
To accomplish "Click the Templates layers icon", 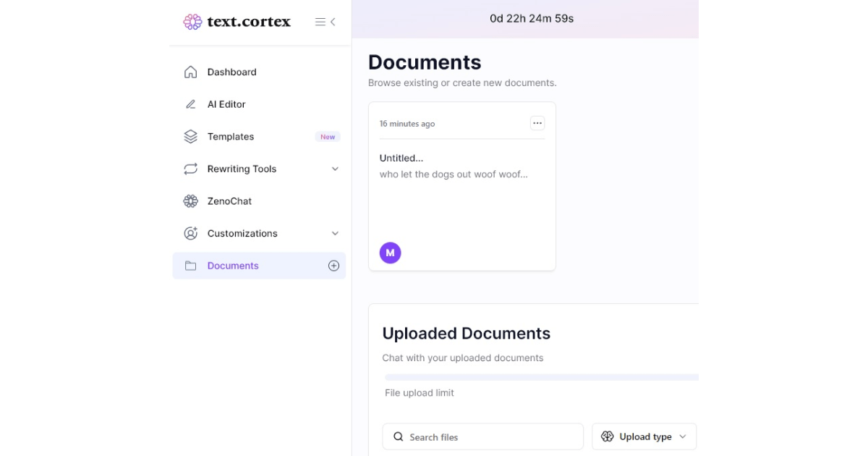I will 190,136.
